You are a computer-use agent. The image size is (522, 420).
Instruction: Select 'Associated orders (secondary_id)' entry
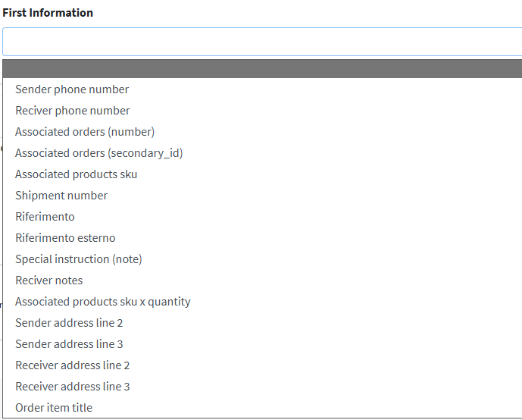click(x=99, y=153)
